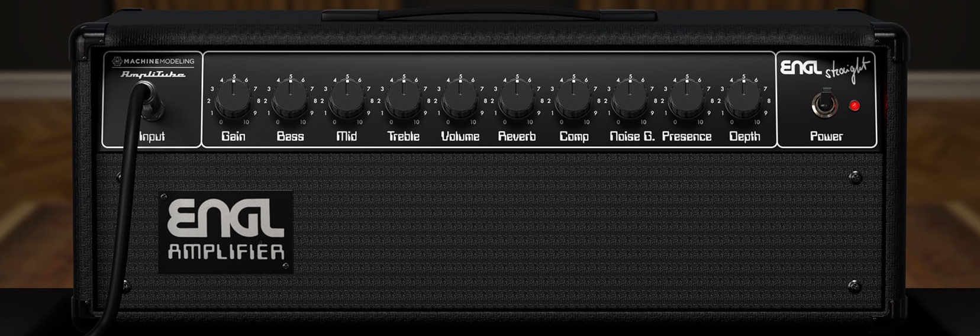Click the Volume label text

(x=460, y=137)
